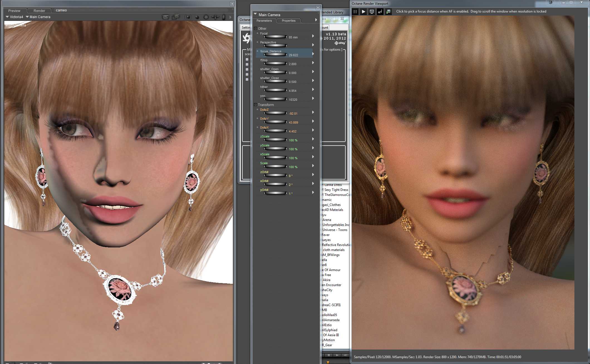The width and height of the screenshot is (590, 364).
Task: Collapse the Transform parameters group
Action: click(x=255, y=105)
